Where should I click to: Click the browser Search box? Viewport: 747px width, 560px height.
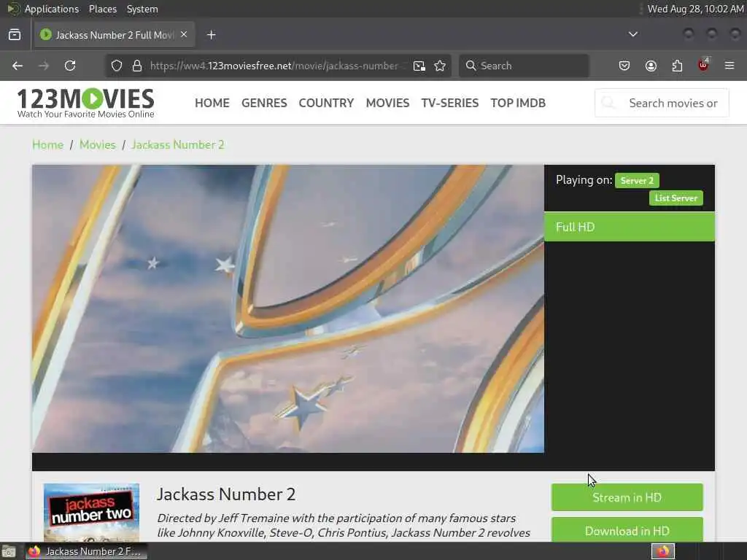point(524,66)
